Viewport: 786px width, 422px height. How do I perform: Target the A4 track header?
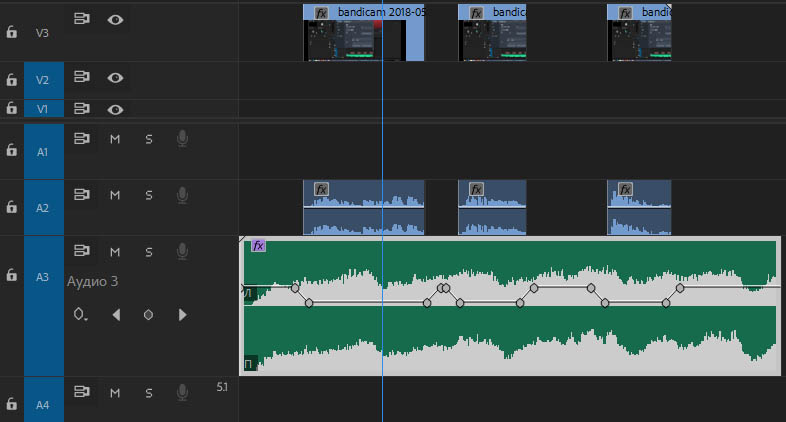[x=44, y=400]
